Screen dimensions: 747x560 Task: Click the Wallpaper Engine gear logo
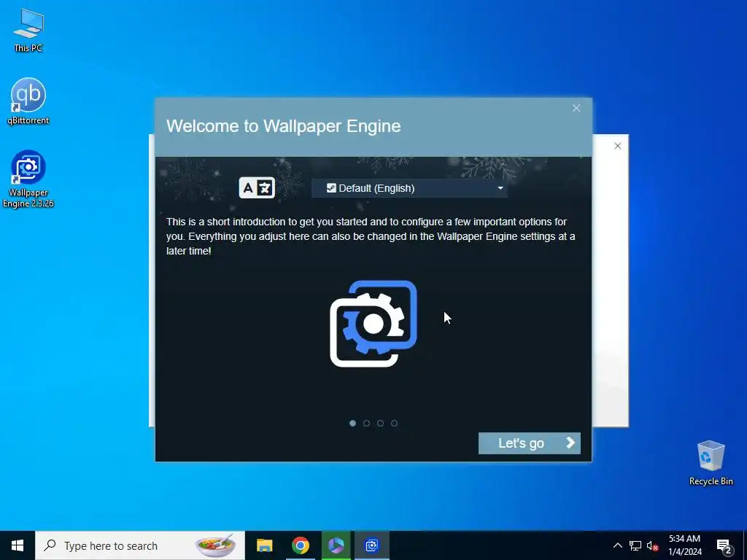pos(373,324)
